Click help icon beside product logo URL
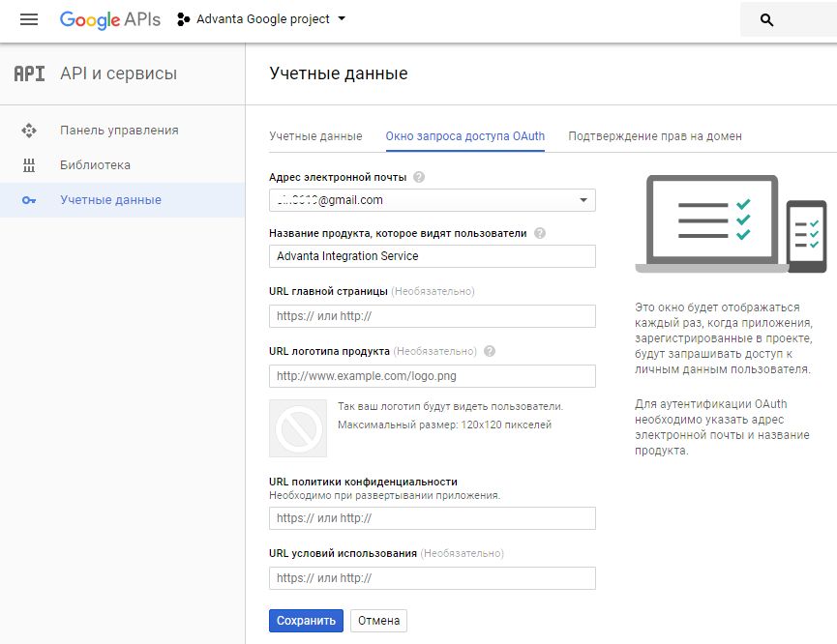This screenshot has height=644, width=837. click(490, 352)
